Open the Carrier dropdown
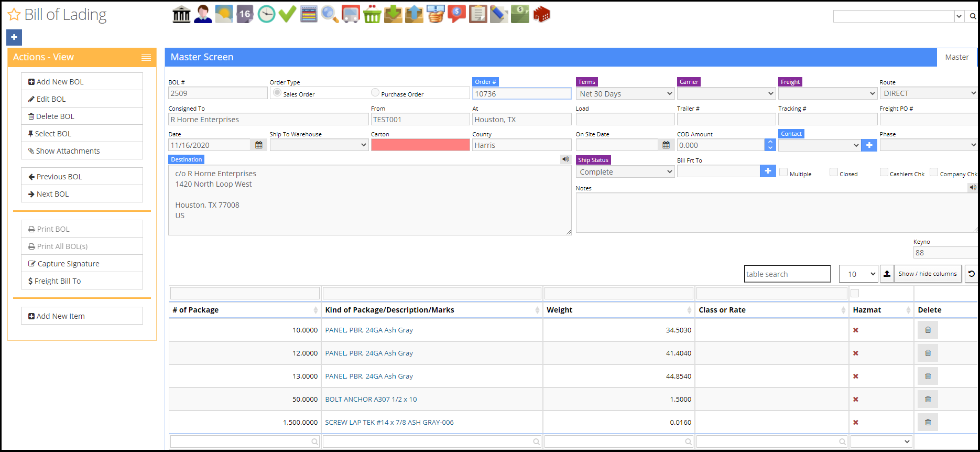Image resolution: width=980 pixels, height=452 pixels. 726,93
